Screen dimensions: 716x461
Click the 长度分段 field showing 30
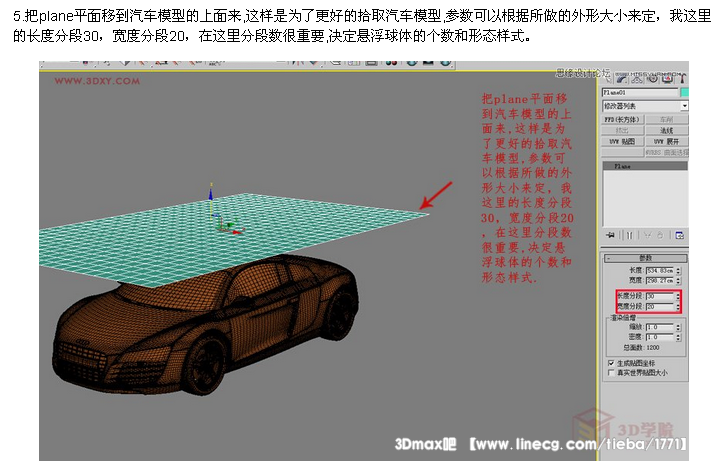pos(660,296)
